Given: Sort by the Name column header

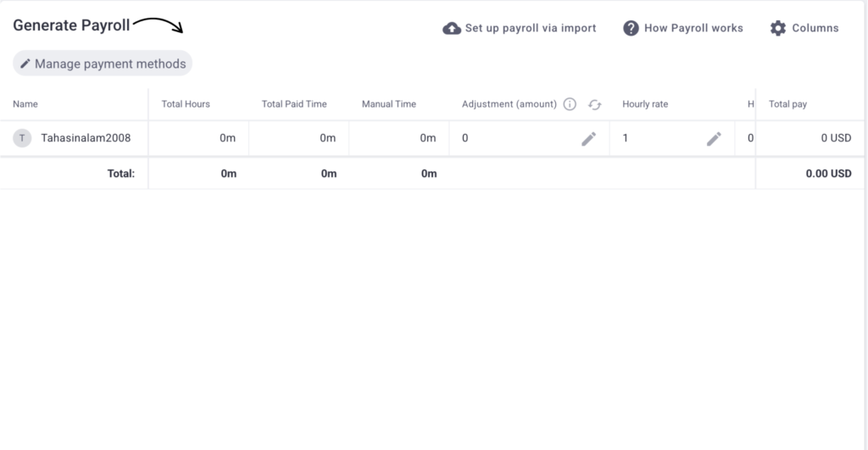Looking at the screenshot, I should coord(25,104).
